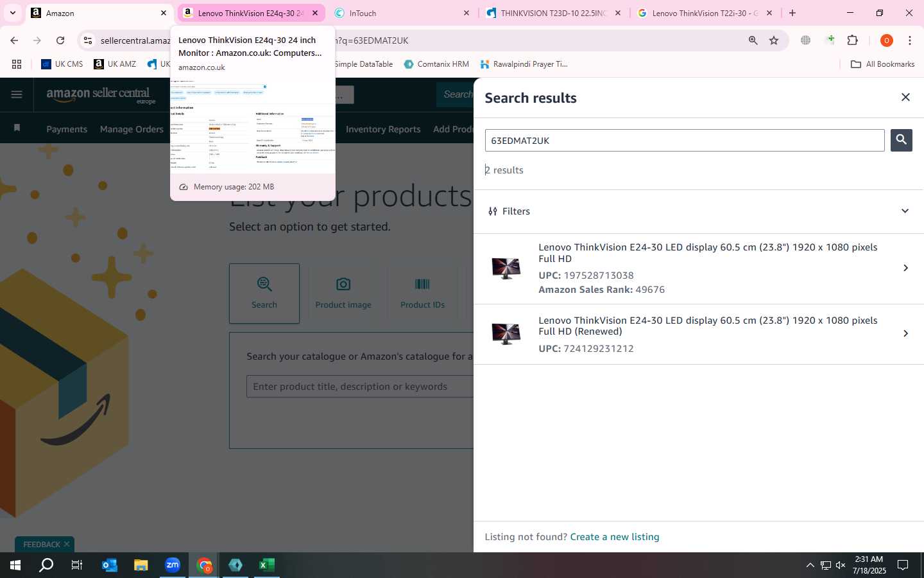The height and width of the screenshot is (578, 924).
Task: Open the UK AMZ bookmark
Action: point(116,64)
